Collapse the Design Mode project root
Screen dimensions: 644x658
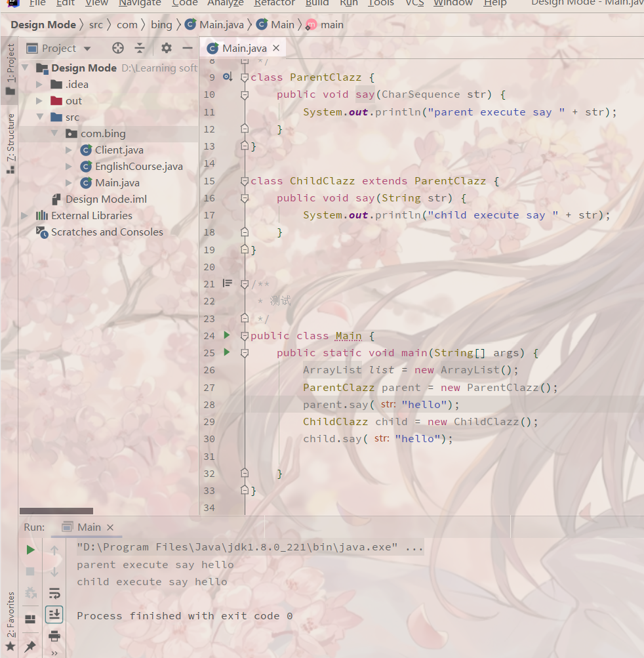[x=25, y=68]
